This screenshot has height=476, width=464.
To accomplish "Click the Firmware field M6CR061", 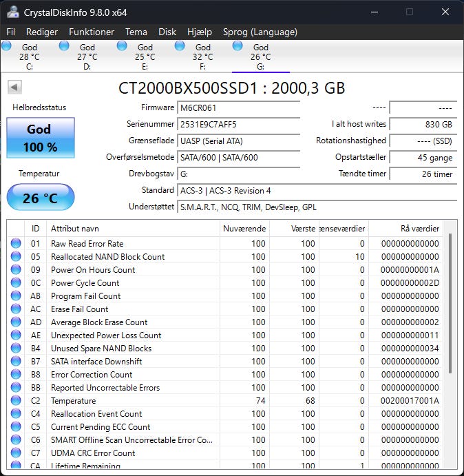I will (238, 107).
